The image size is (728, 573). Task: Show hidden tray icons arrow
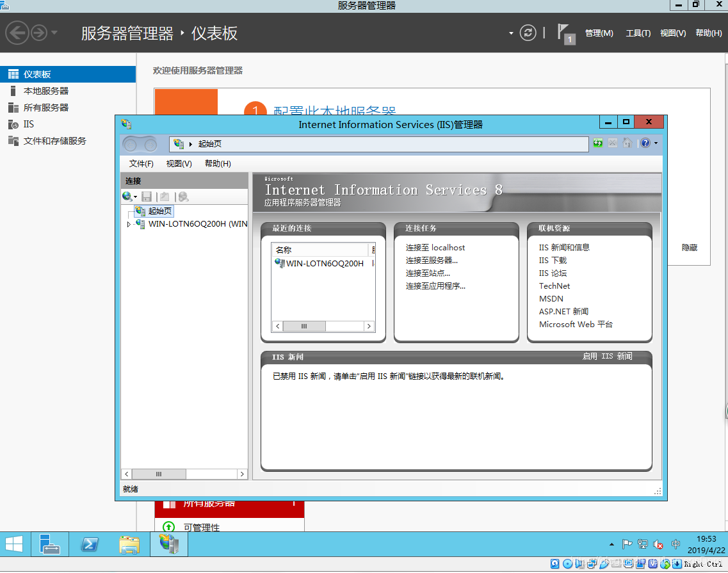pyautogui.click(x=611, y=544)
